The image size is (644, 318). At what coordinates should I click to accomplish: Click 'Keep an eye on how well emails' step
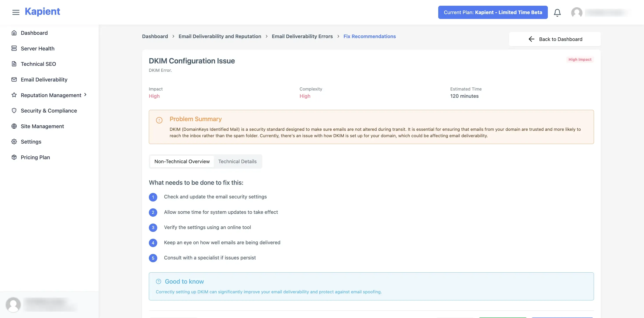(222, 243)
